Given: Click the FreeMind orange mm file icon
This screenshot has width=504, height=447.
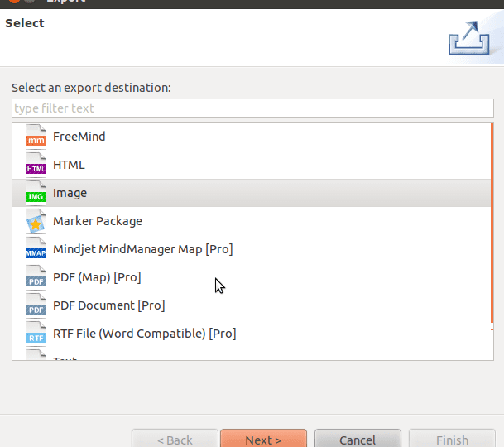Looking at the screenshot, I should (36, 137).
